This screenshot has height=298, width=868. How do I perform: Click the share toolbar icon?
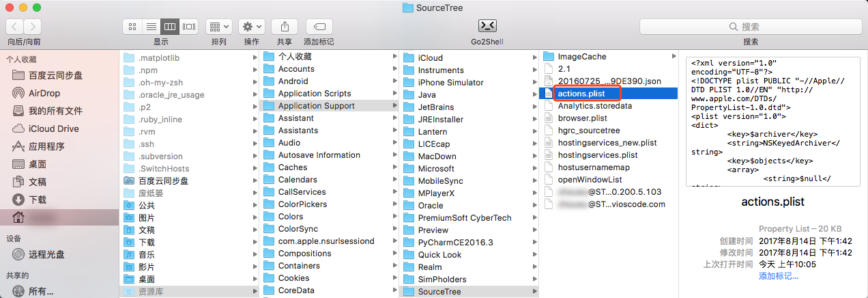coord(285,27)
